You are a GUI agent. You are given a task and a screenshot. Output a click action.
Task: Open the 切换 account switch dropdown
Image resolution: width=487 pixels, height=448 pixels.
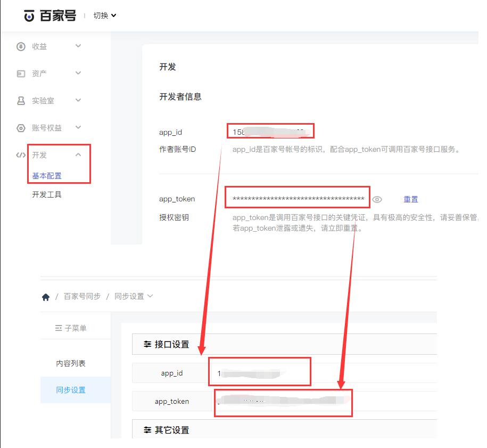tap(105, 15)
